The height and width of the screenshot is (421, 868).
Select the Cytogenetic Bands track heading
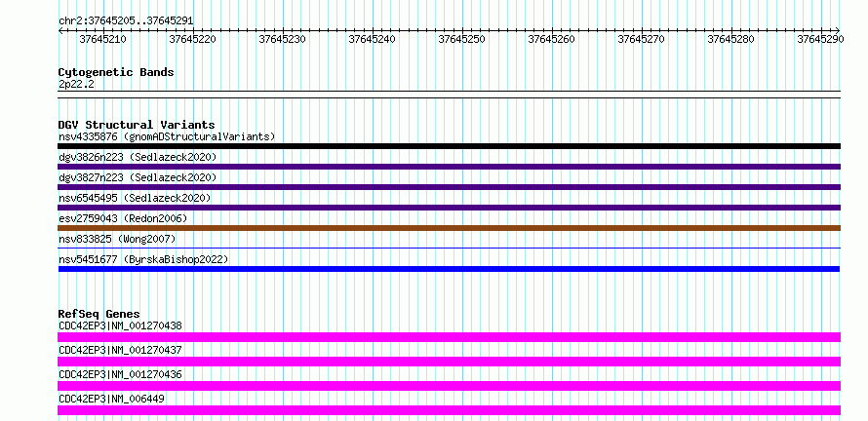coord(116,72)
